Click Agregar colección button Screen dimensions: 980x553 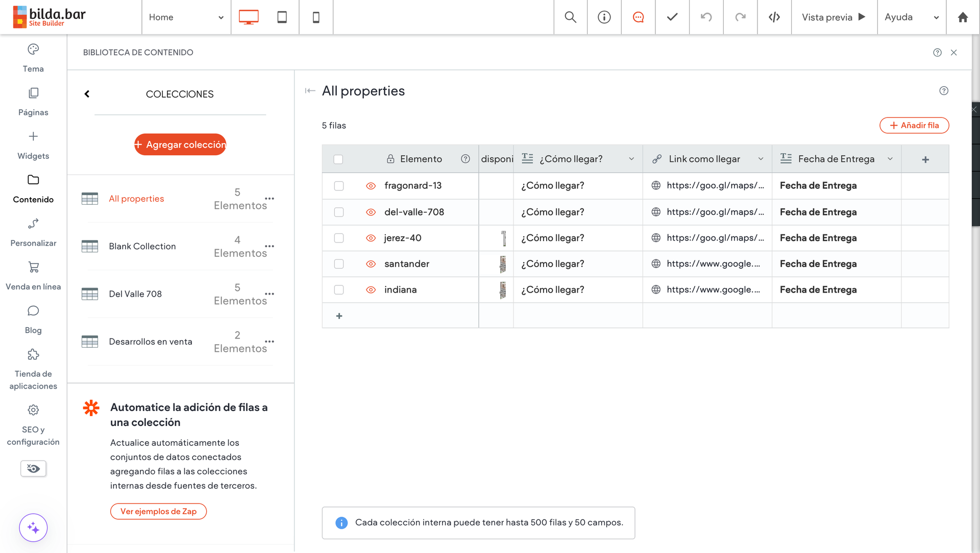[180, 145]
